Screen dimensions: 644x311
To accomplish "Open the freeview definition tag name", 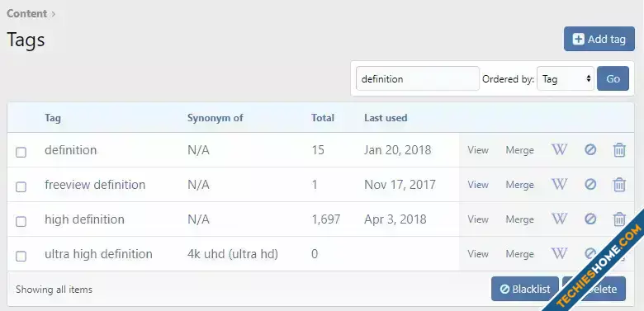I will [x=95, y=185].
